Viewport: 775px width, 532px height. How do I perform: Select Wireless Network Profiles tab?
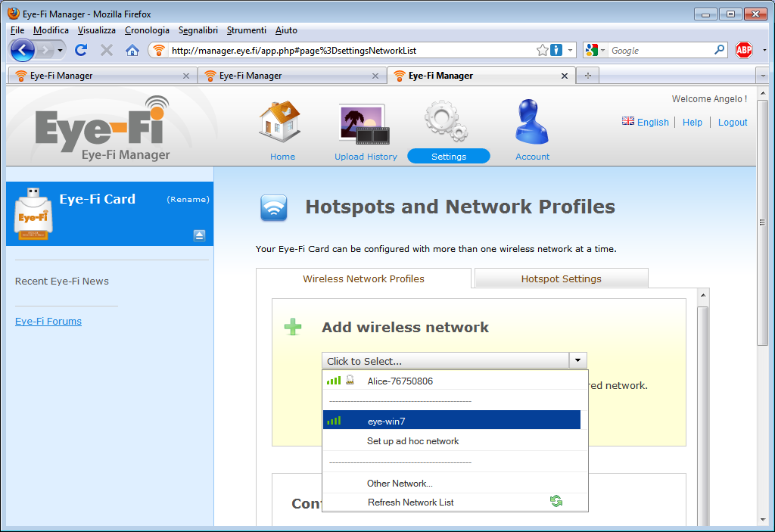[x=363, y=278]
